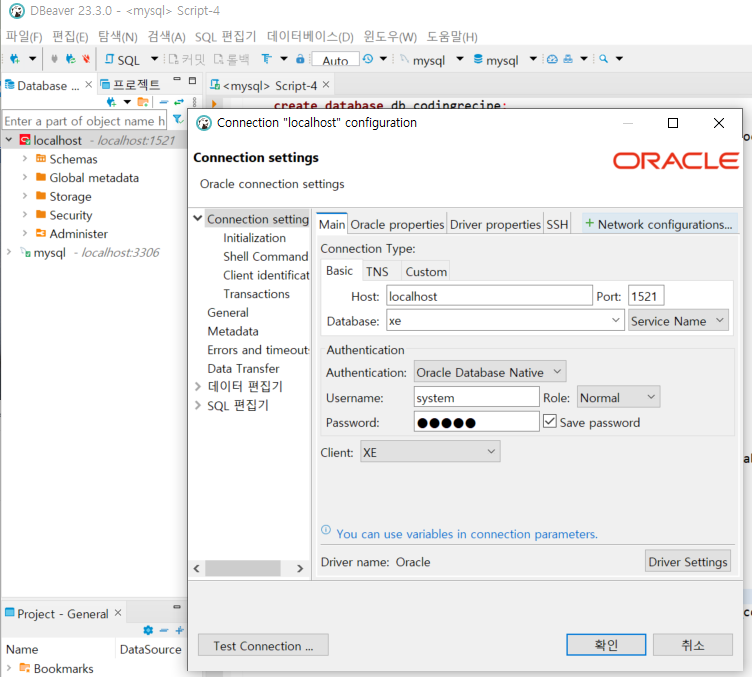Open the SQL button dropdown arrow
The width and height of the screenshot is (752, 677).
tap(154, 59)
